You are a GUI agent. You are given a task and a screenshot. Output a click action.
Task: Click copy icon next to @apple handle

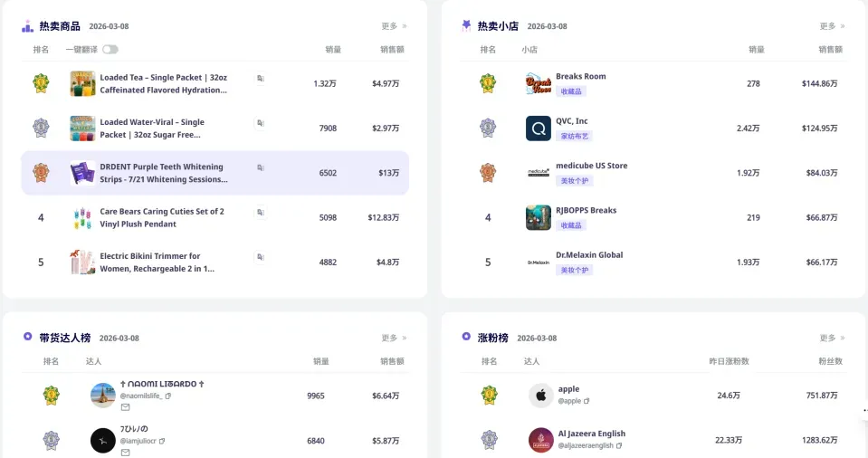(587, 401)
